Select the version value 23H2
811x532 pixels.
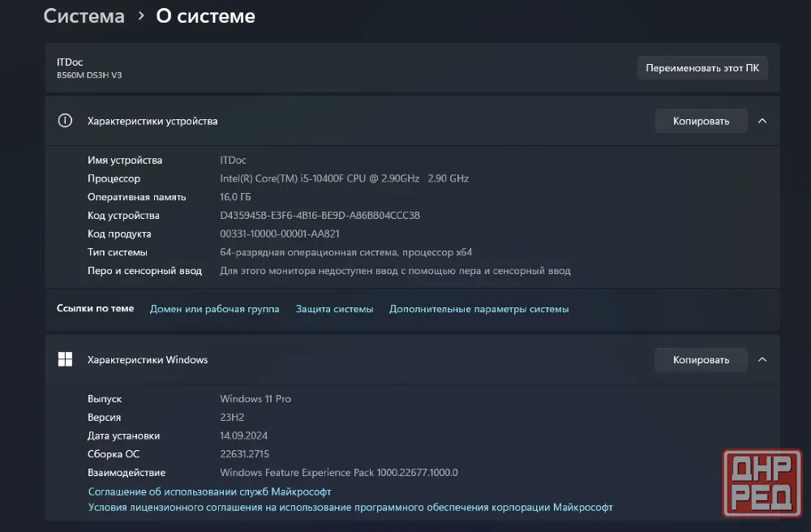(232, 417)
